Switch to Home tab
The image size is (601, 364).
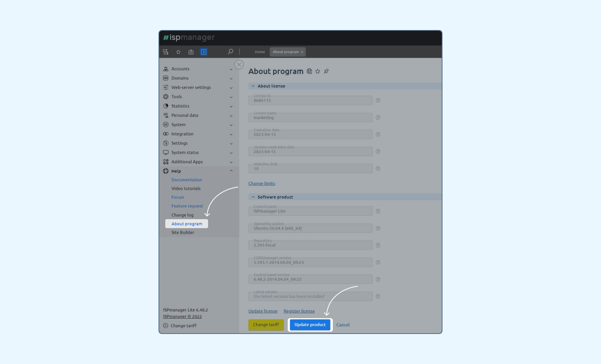(260, 52)
